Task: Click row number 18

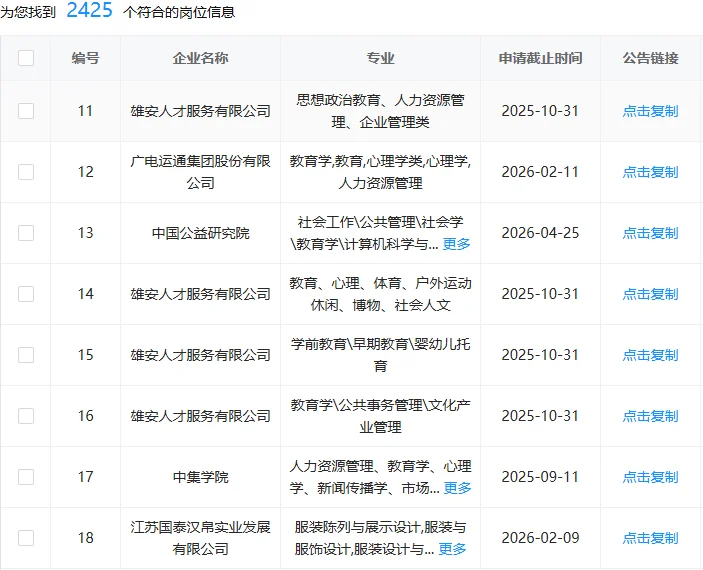Action: [85, 538]
